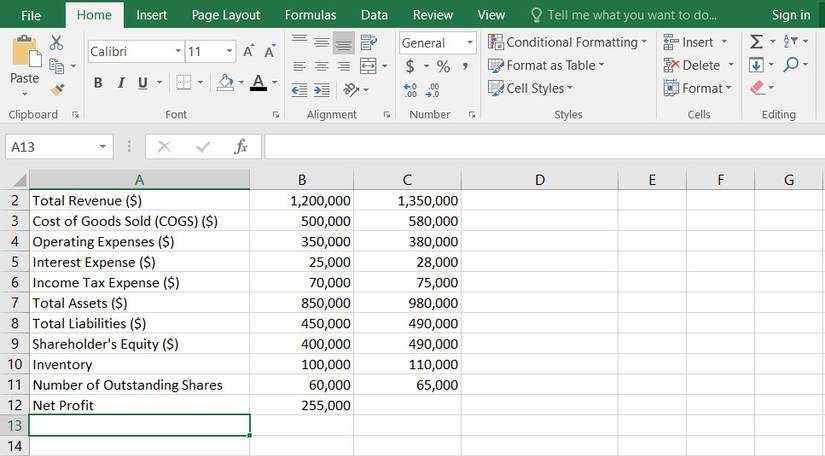Select the Format Painter brush
The width and height of the screenshot is (825, 456).
point(56,89)
